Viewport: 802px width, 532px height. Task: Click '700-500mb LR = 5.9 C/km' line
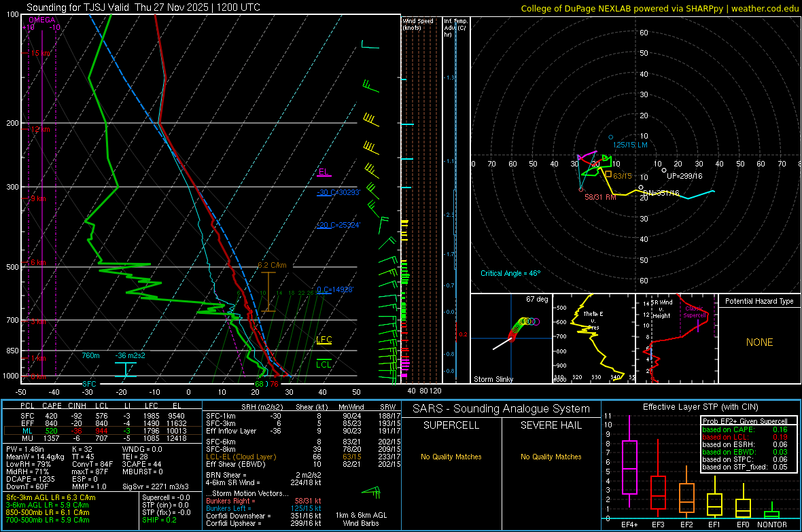(48, 520)
